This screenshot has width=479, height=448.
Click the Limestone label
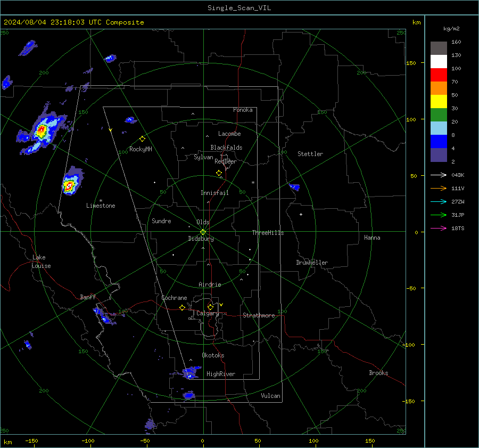point(101,206)
